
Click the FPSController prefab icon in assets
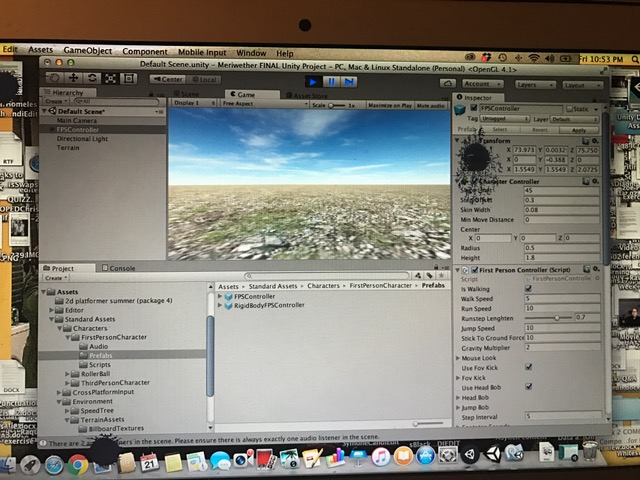[229, 297]
